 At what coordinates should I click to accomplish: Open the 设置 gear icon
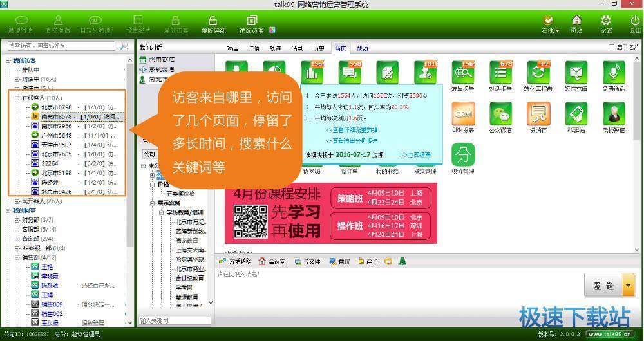(x=606, y=20)
